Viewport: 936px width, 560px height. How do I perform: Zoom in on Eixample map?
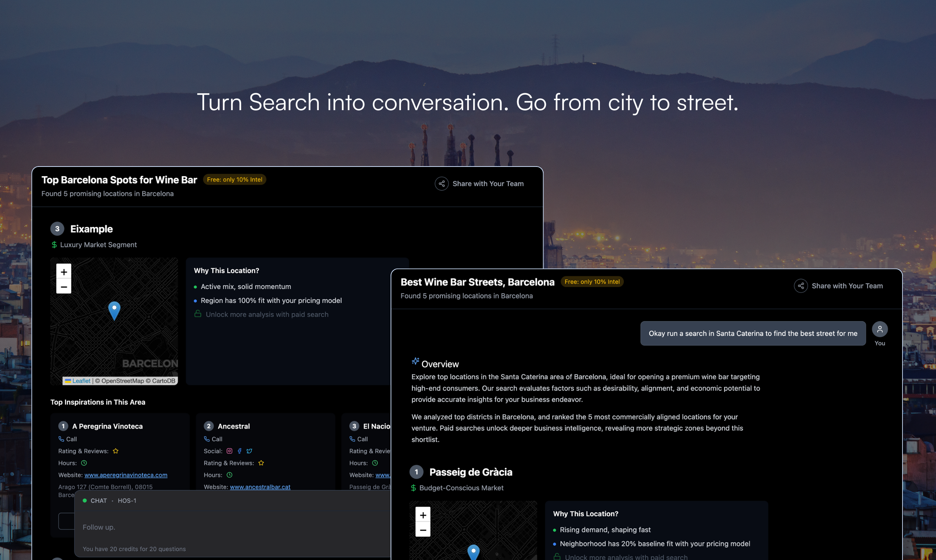coord(64,272)
